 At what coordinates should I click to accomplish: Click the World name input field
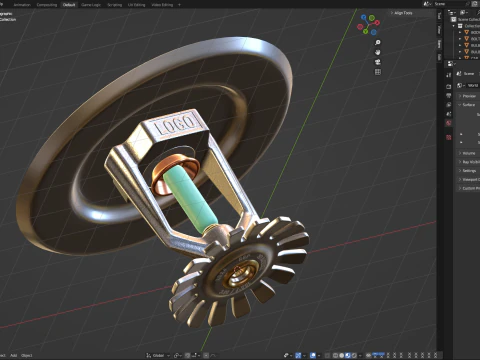pos(473,86)
